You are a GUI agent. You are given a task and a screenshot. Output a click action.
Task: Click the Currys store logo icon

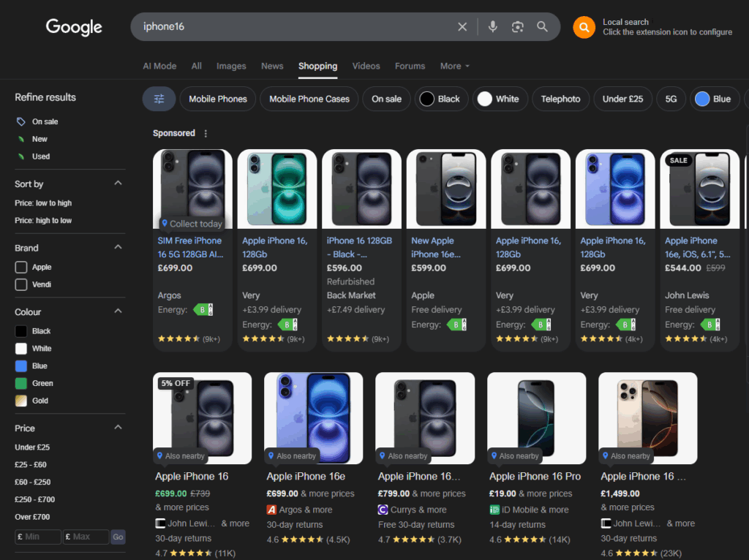click(x=383, y=510)
